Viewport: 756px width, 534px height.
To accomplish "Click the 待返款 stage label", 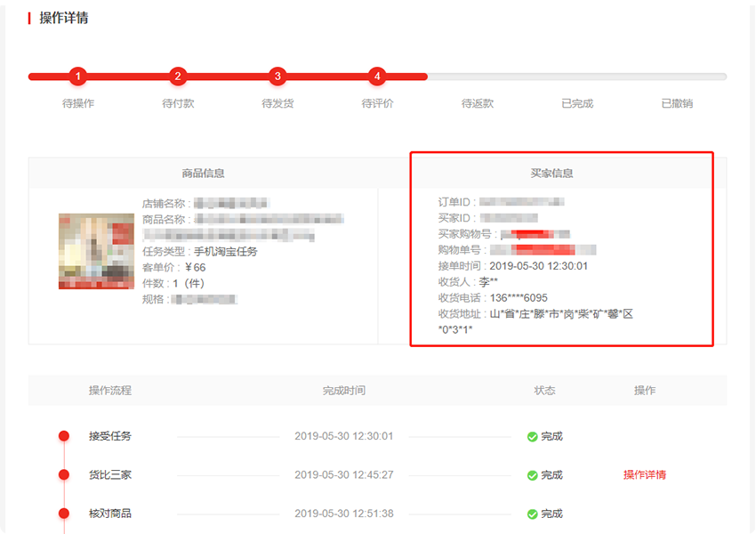I will [477, 103].
